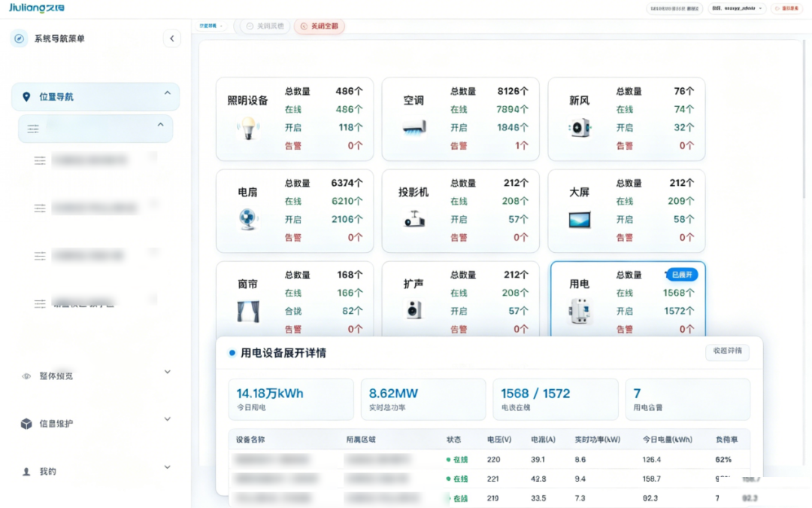Select the 照明设备 card title

[247, 101]
